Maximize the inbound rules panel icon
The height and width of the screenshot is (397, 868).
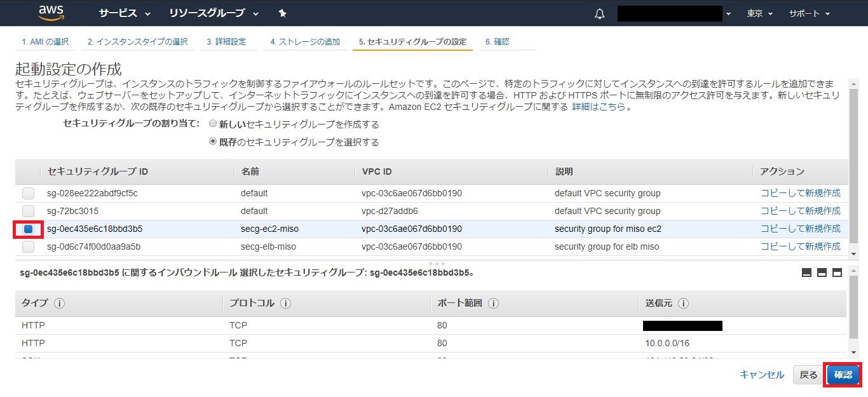837,273
